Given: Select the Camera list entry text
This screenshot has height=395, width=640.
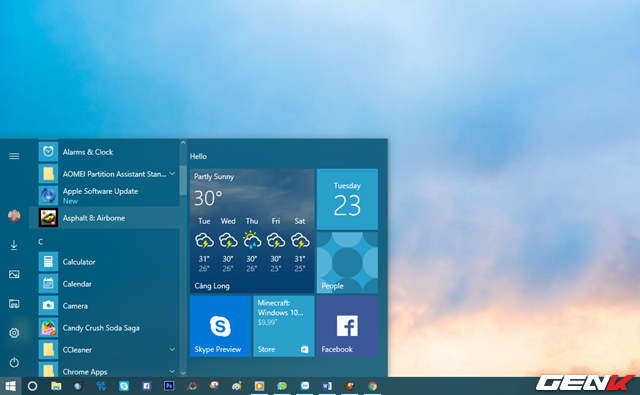Looking at the screenshot, I should click(75, 306).
